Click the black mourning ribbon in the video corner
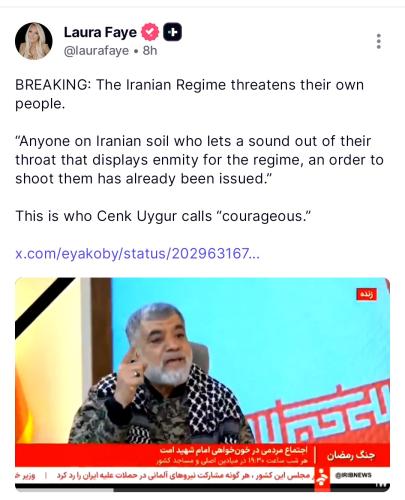The width and height of the screenshot is (405, 500). pos(43,305)
